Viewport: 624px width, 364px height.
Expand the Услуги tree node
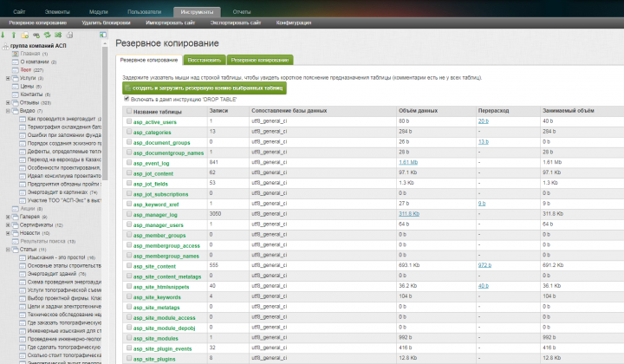pyautogui.click(x=8, y=78)
